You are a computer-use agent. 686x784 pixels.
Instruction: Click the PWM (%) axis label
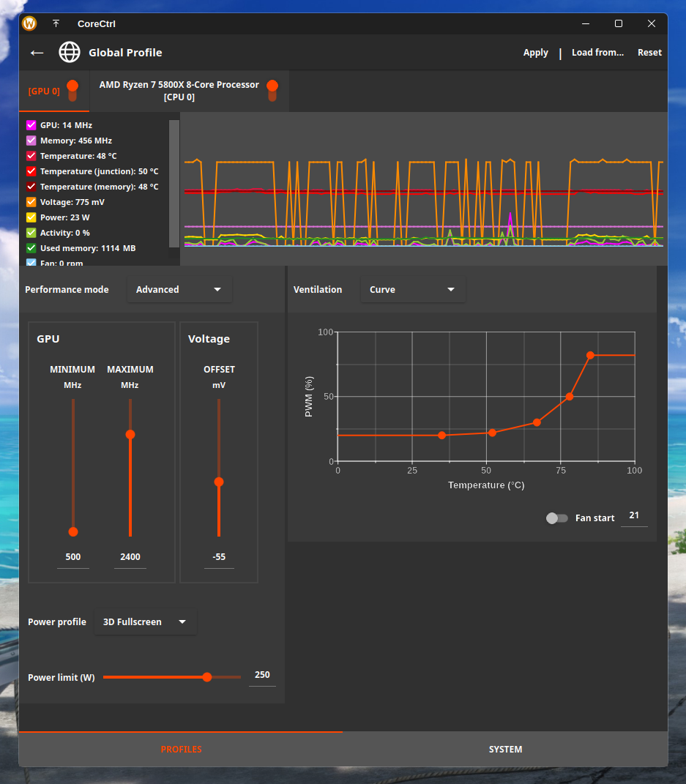(x=308, y=397)
